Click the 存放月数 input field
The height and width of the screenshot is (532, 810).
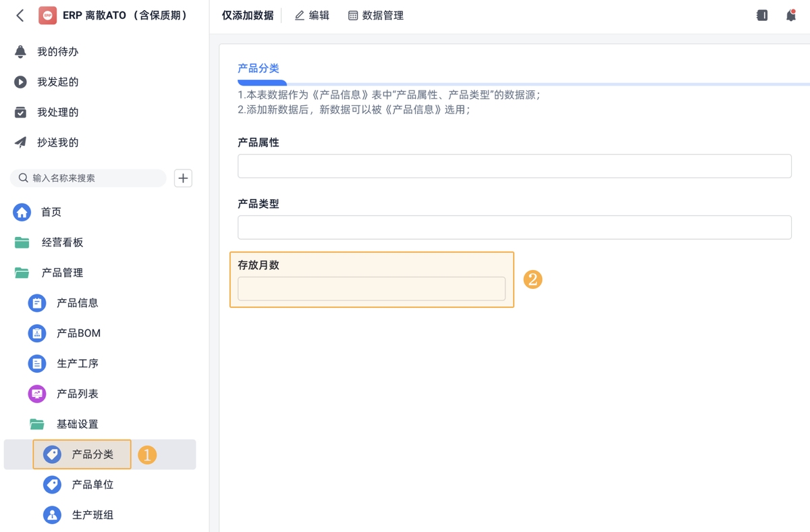[x=371, y=289]
